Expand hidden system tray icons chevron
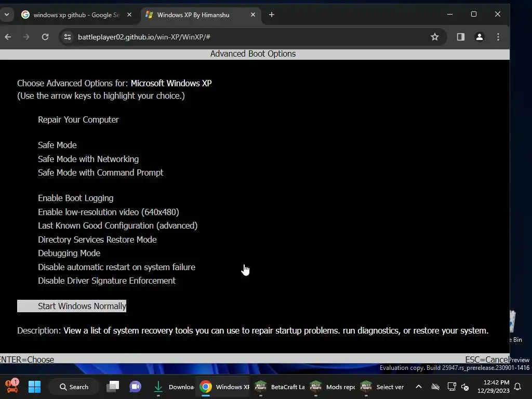532x399 pixels. pos(419,387)
